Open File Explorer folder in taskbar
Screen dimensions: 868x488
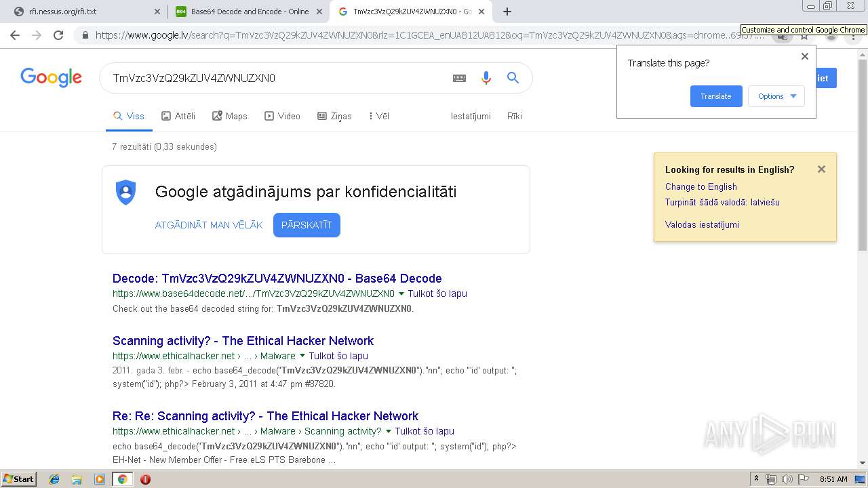click(x=77, y=479)
